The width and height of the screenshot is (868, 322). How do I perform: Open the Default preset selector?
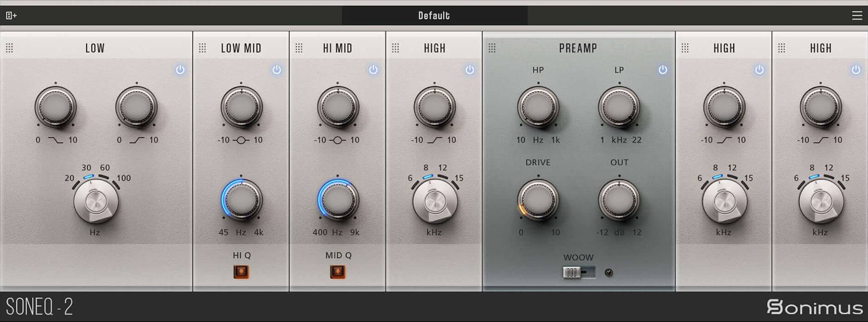click(434, 16)
